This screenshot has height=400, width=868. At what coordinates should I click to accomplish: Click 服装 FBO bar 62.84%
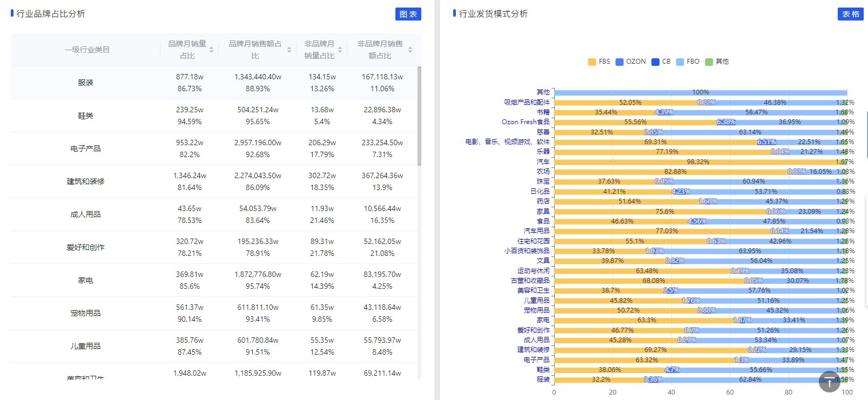click(x=750, y=379)
